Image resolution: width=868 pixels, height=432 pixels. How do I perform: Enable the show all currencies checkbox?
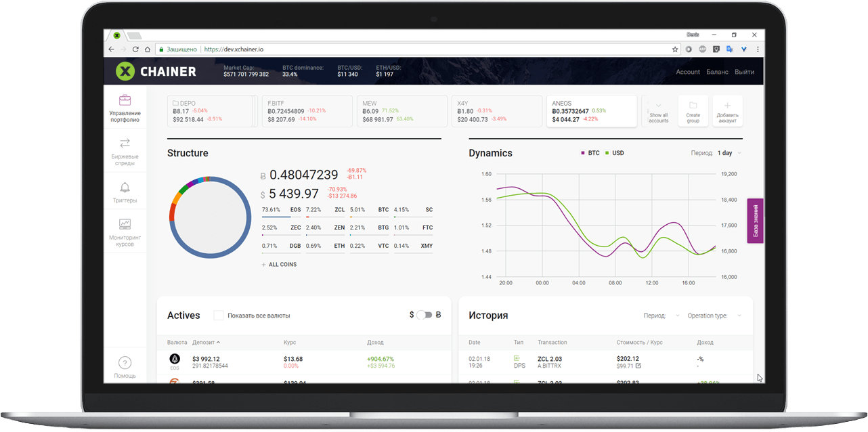coord(218,316)
